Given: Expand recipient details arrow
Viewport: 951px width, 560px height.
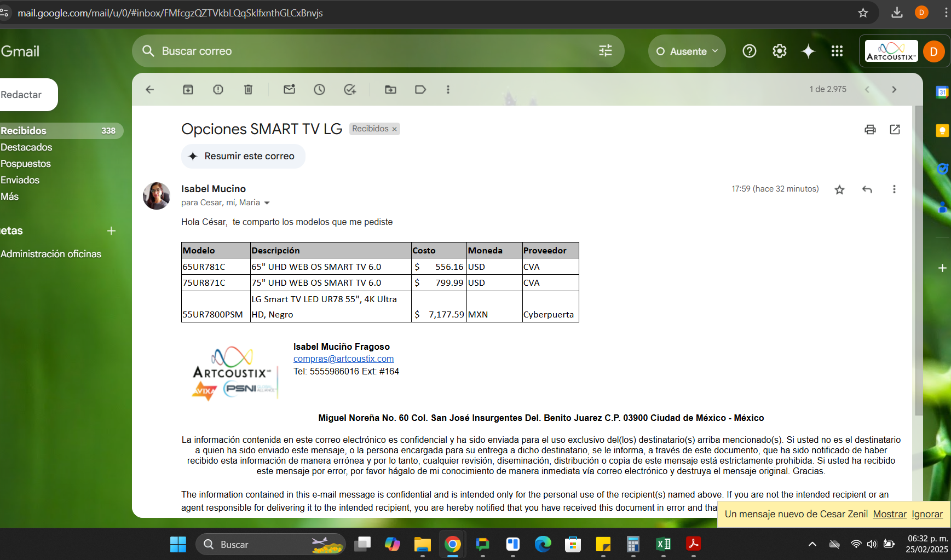Looking at the screenshot, I should coord(267,203).
